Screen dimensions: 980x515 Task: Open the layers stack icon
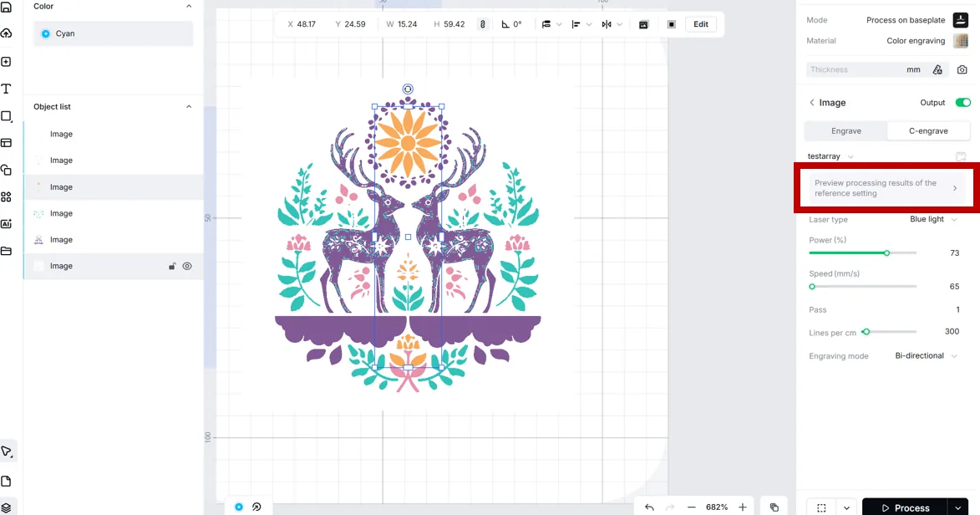click(x=6, y=507)
